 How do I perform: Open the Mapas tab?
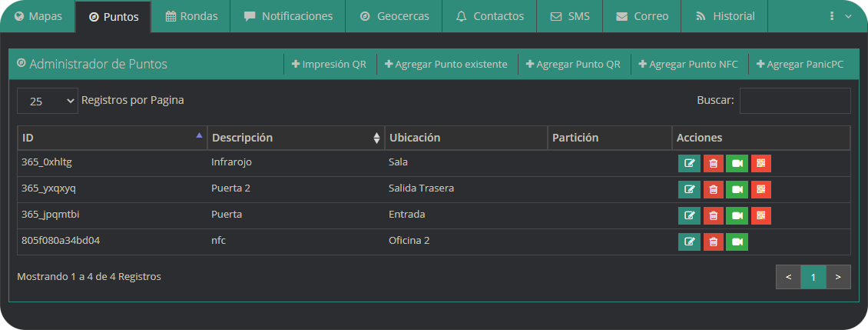38,16
